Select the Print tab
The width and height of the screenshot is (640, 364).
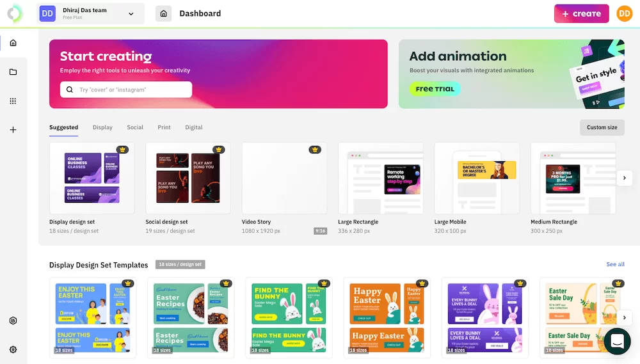point(164,127)
